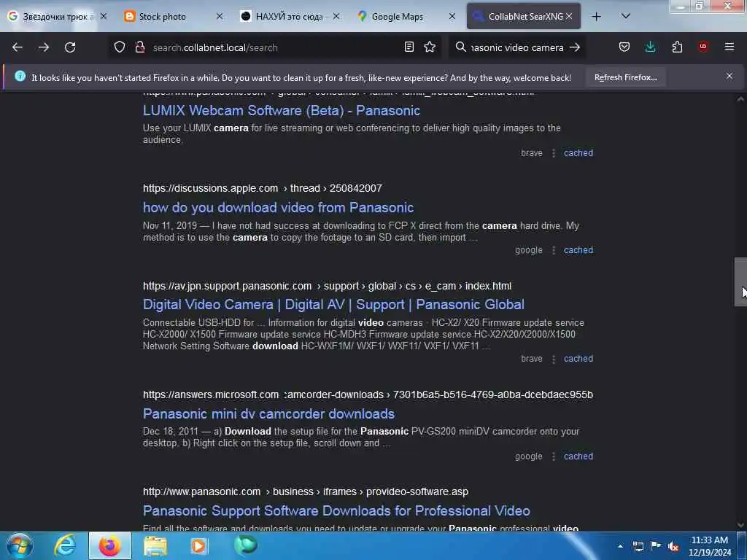This screenshot has width=747, height=560.
Task: Toggle reader view icon
Action: pyautogui.click(x=409, y=47)
